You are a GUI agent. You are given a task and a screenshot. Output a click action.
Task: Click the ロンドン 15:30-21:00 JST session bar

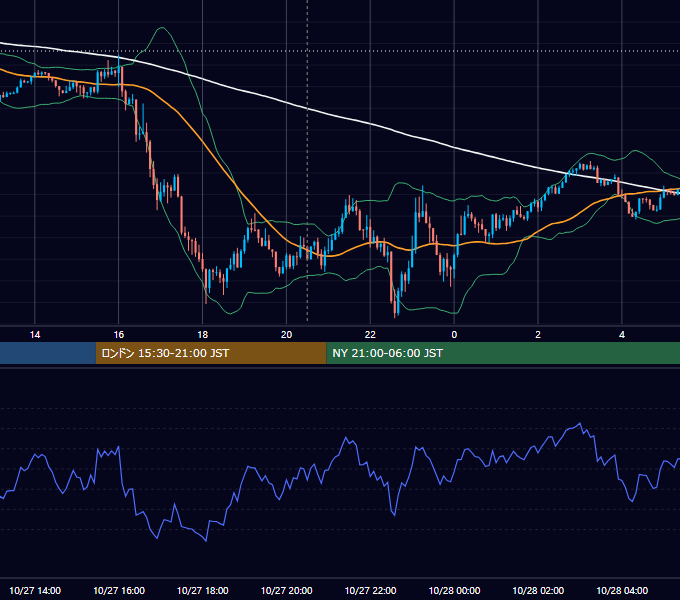211,353
